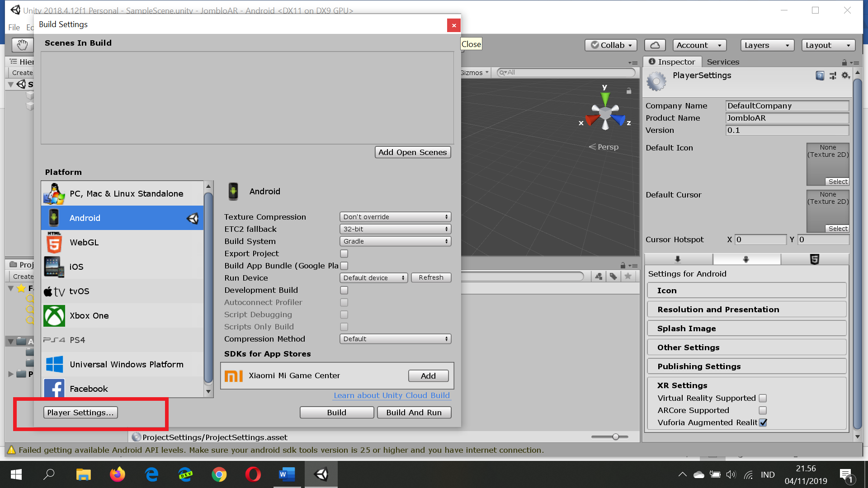Toggle Build App Bundle (Google Play) checkbox
This screenshot has height=488, width=868.
pyautogui.click(x=344, y=266)
